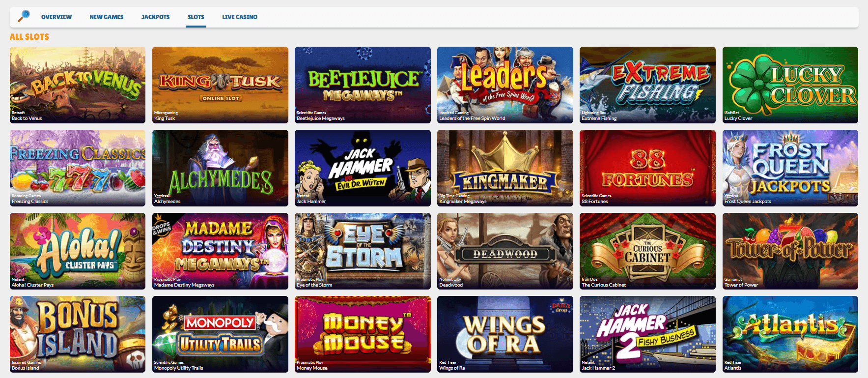Go to the Live Casino tab
The width and height of the screenshot is (868, 378).
[x=240, y=17]
